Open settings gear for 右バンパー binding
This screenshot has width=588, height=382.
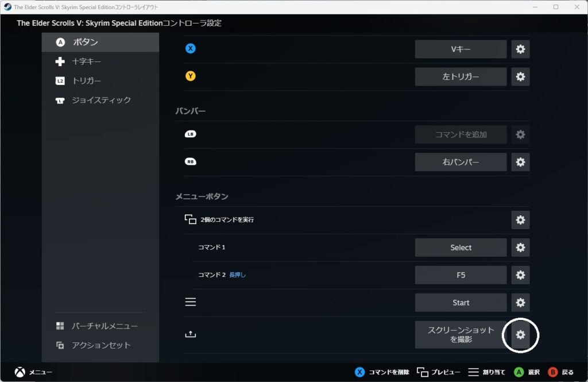520,162
